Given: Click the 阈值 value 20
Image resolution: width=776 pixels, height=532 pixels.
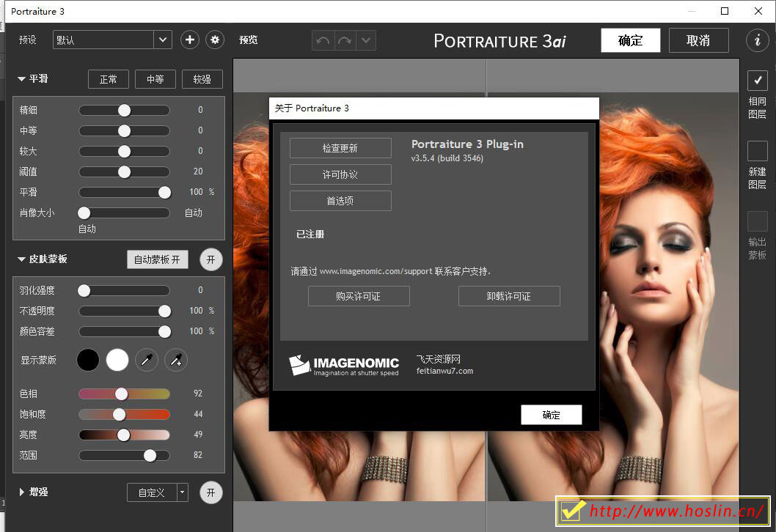Looking at the screenshot, I should (x=198, y=171).
